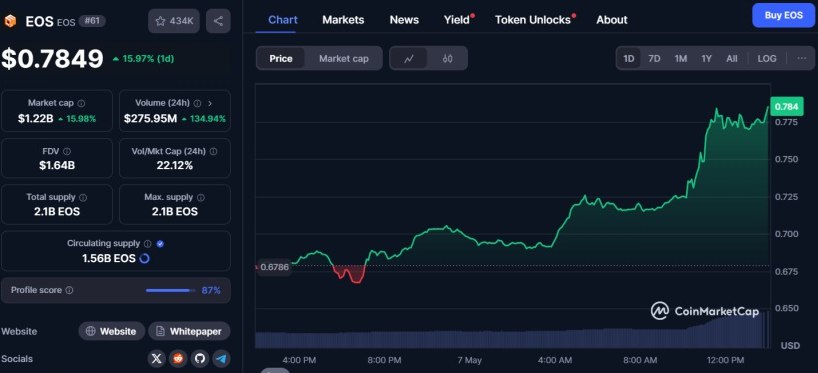
Task: Switch to Token Unlocks tab
Action: click(533, 20)
